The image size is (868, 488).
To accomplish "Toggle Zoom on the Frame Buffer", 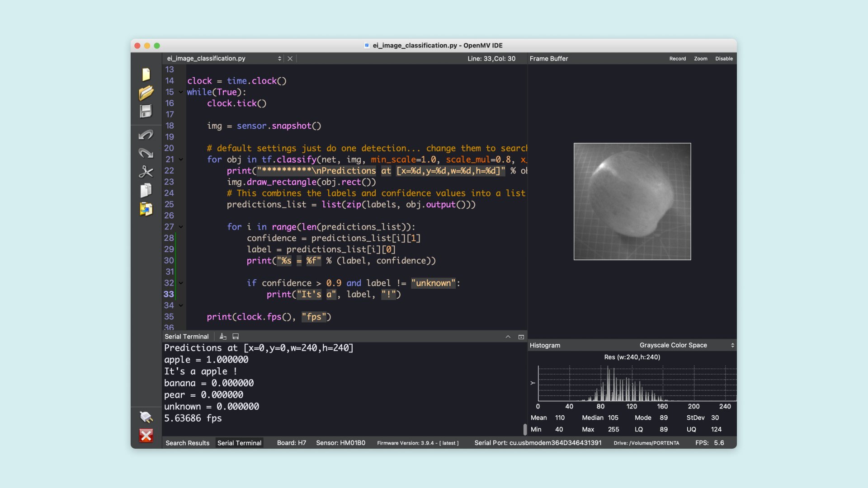I will click(x=700, y=58).
